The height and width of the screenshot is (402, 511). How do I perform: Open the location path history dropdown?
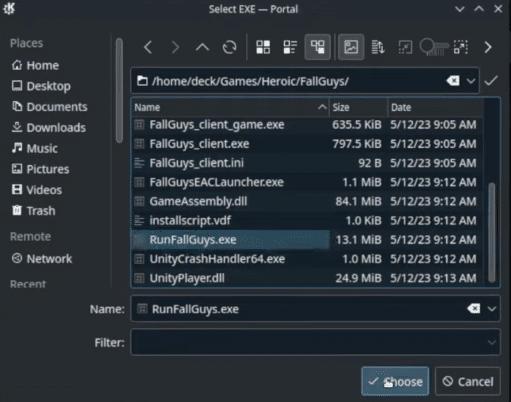[471, 81]
